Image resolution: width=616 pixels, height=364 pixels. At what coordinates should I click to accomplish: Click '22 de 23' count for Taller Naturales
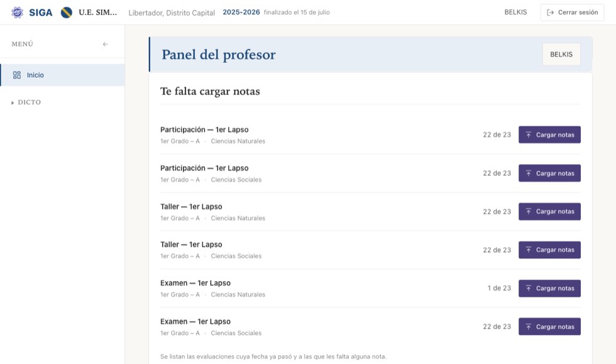point(497,211)
